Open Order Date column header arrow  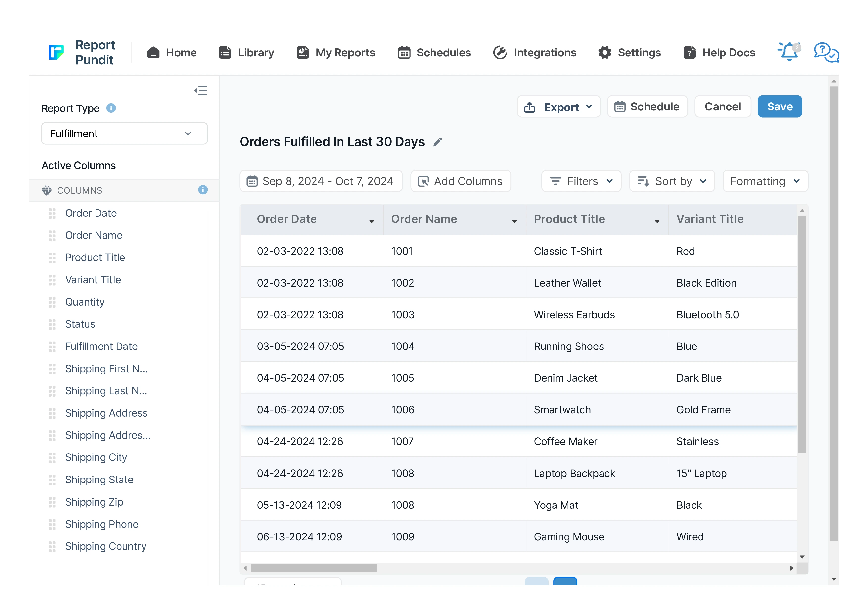[372, 221]
